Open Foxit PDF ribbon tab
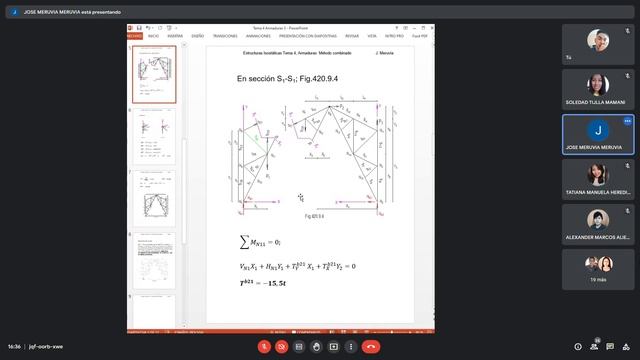Image resolution: width=640 pixels, height=360 pixels. click(420, 36)
